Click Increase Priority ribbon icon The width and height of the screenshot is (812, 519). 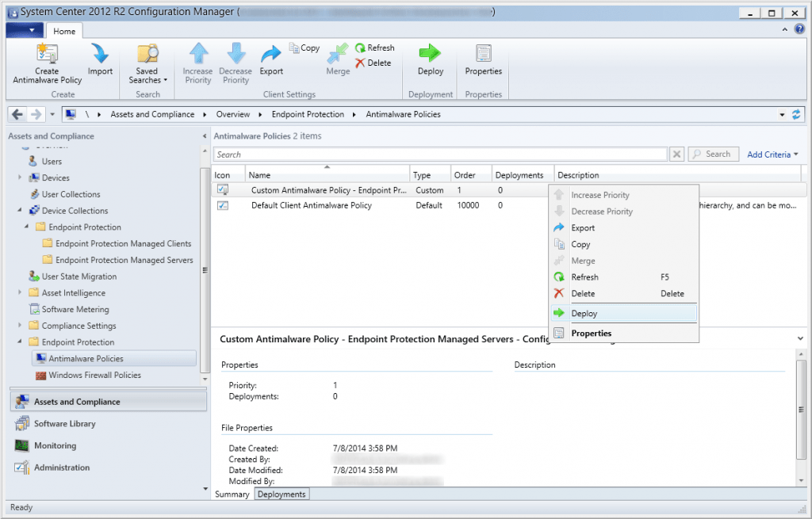click(x=197, y=54)
